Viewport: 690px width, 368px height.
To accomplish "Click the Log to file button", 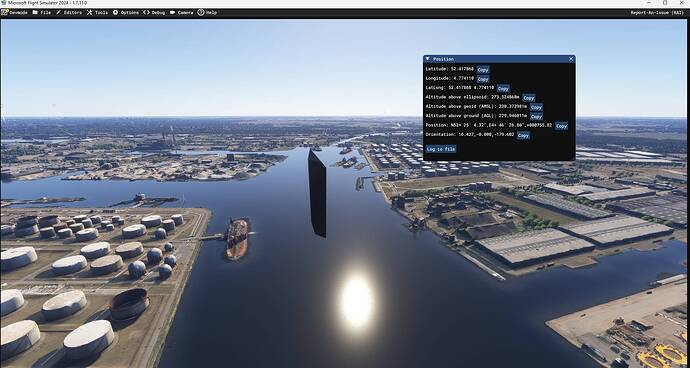I will [441, 149].
